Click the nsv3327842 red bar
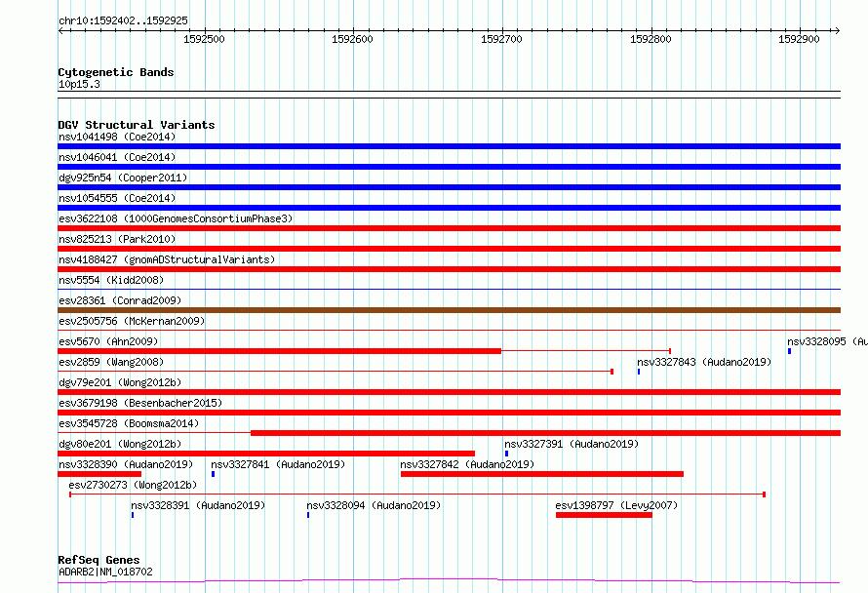Image resolution: width=868 pixels, height=593 pixels. (x=542, y=474)
